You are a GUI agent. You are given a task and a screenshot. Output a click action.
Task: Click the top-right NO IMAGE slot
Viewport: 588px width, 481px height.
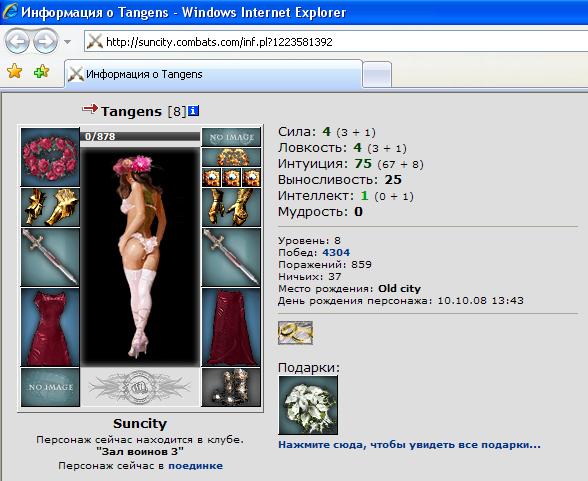(231, 137)
